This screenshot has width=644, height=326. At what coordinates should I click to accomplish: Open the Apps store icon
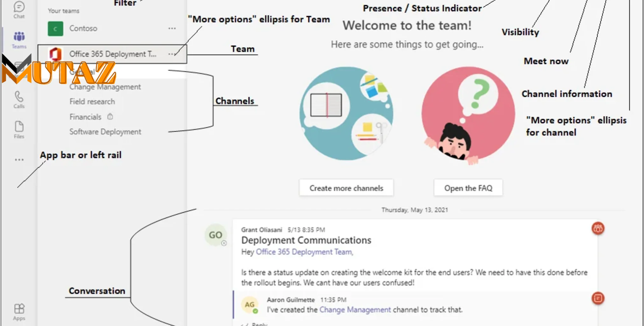pos(19,312)
